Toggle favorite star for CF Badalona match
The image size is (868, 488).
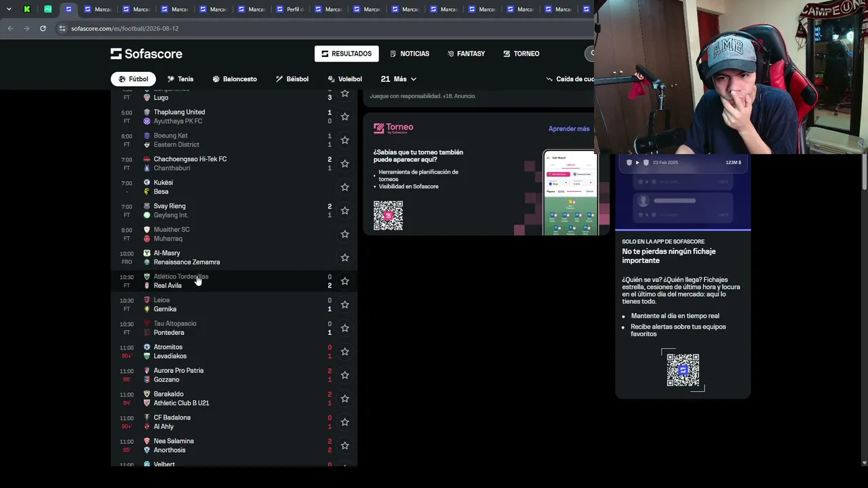[344, 422]
